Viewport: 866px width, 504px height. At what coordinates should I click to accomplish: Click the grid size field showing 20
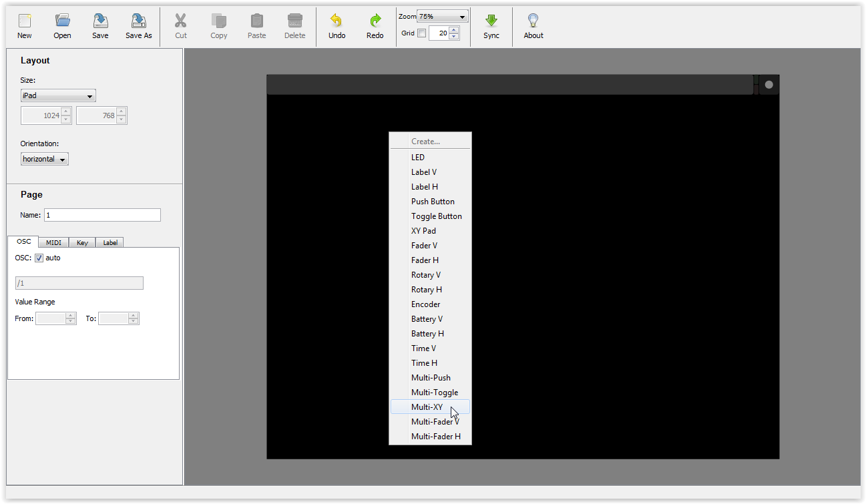pyautogui.click(x=439, y=33)
